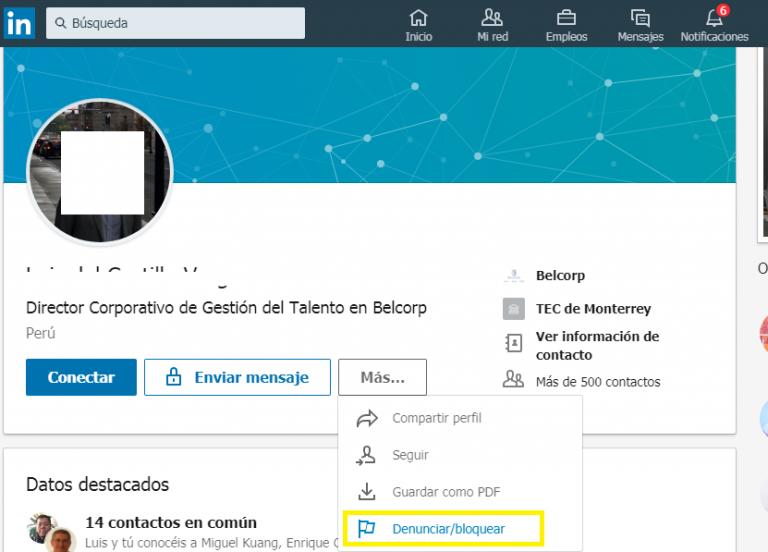Choose Denunciar/bloquear menu entry
Image resolution: width=768 pixels, height=552 pixels.
(x=447, y=528)
